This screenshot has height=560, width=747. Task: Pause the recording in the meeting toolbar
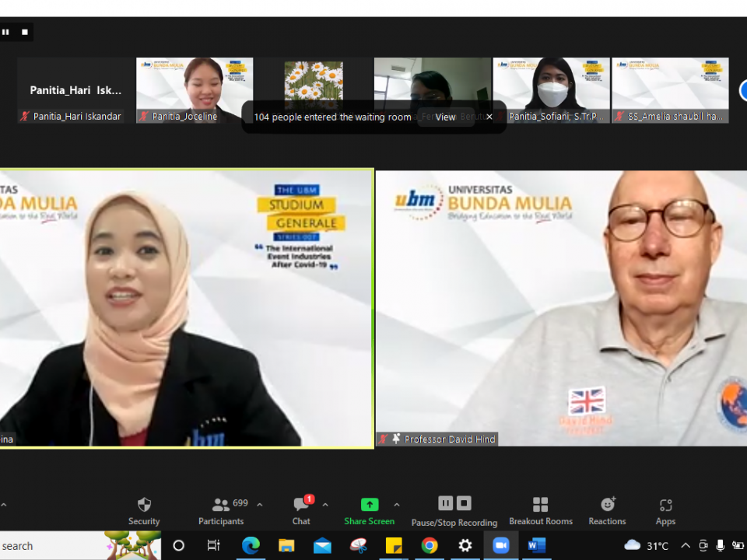click(445, 503)
